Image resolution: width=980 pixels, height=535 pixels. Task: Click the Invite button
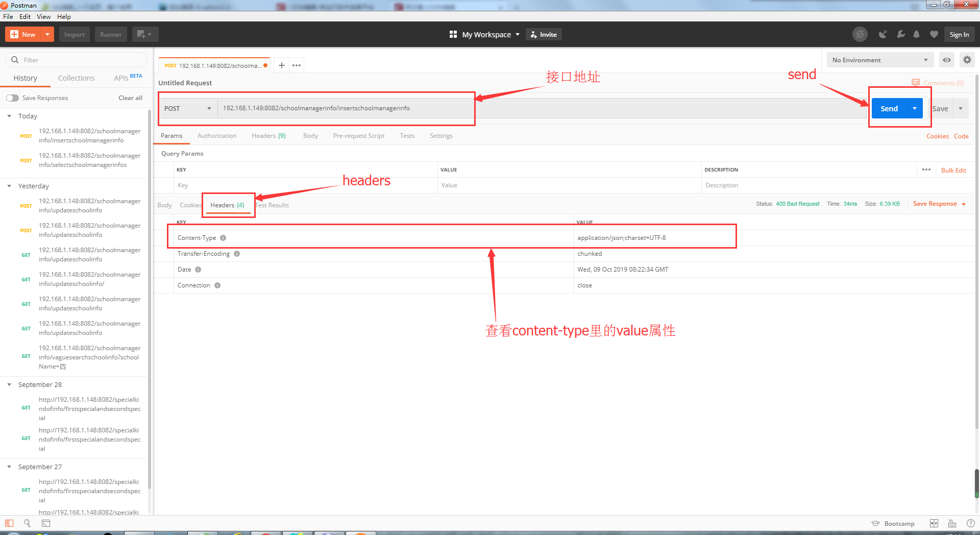pos(544,34)
